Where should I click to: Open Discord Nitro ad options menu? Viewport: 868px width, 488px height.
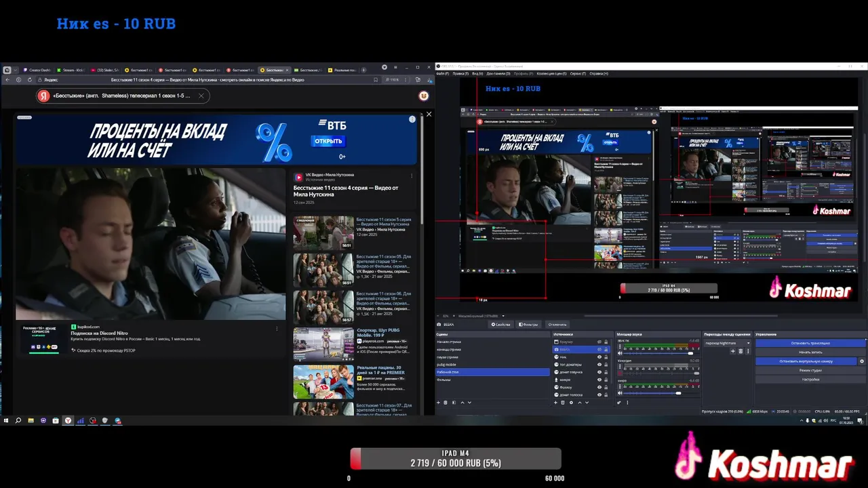277,328
